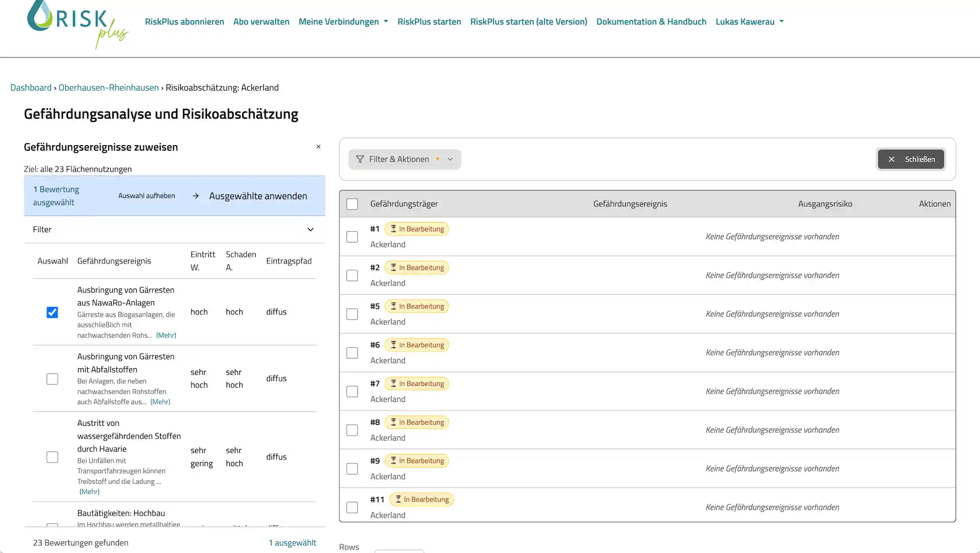980x553 pixels.
Task: Click In Bearbeitung badge for #2
Action: [x=416, y=268]
